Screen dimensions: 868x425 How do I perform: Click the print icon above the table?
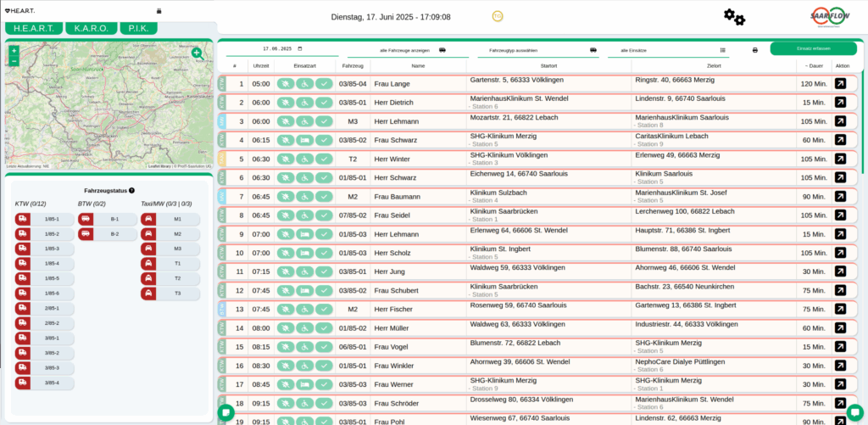click(754, 50)
